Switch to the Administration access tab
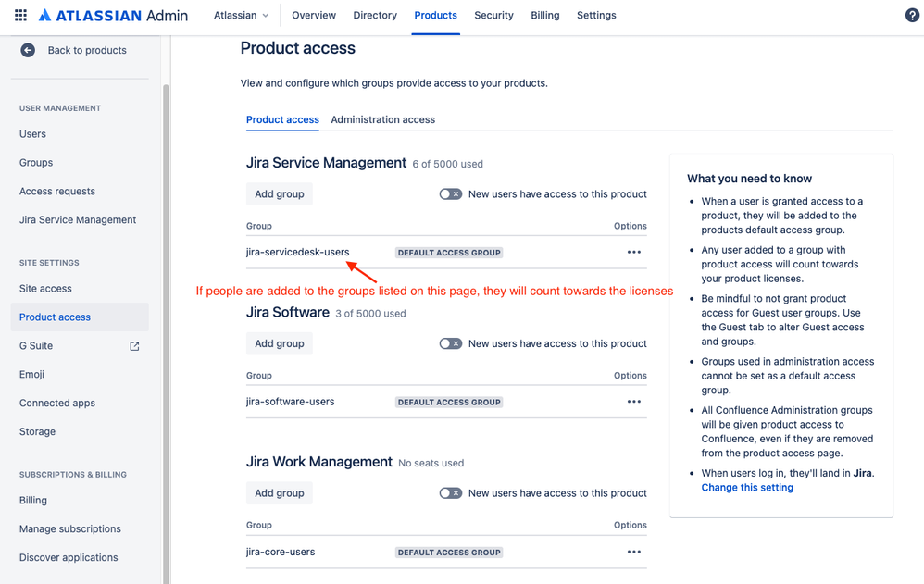Image resolution: width=924 pixels, height=584 pixels. (x=383, y=119)
